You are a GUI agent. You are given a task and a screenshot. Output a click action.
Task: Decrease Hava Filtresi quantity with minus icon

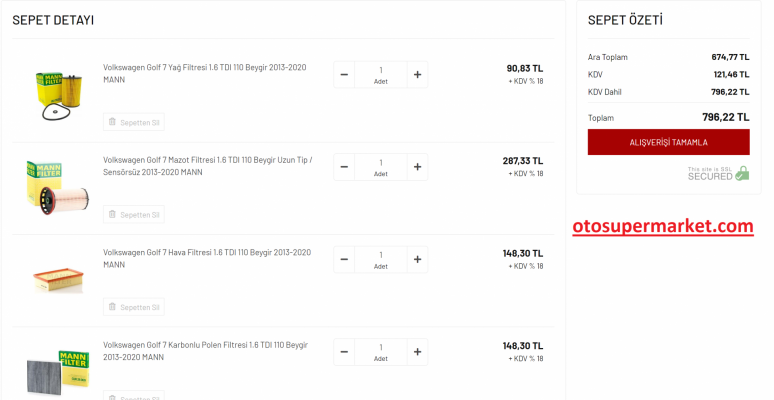coord(344,260)
